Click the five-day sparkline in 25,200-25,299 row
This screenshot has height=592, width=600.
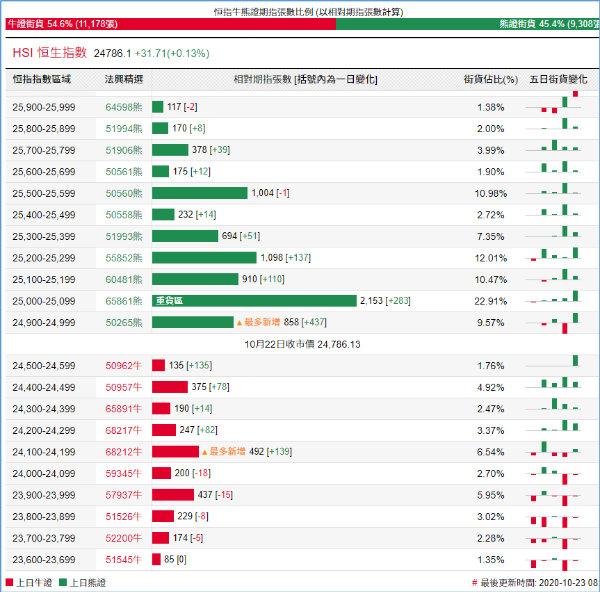click(554, 254)
